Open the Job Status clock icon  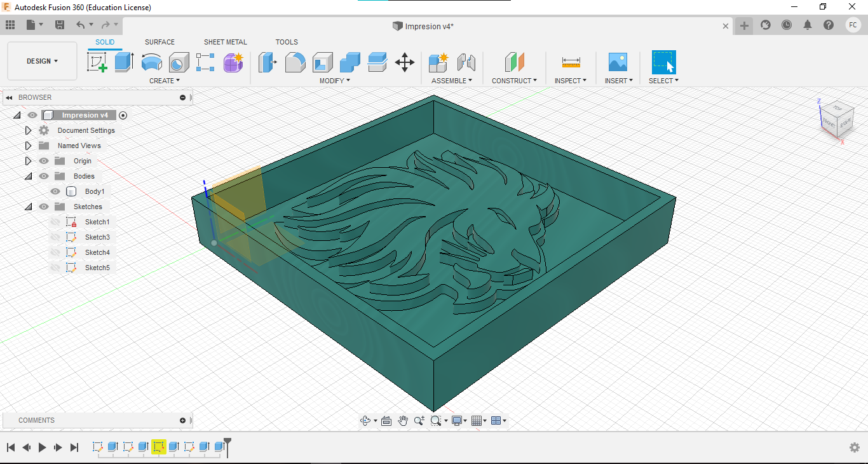point(787,25)
